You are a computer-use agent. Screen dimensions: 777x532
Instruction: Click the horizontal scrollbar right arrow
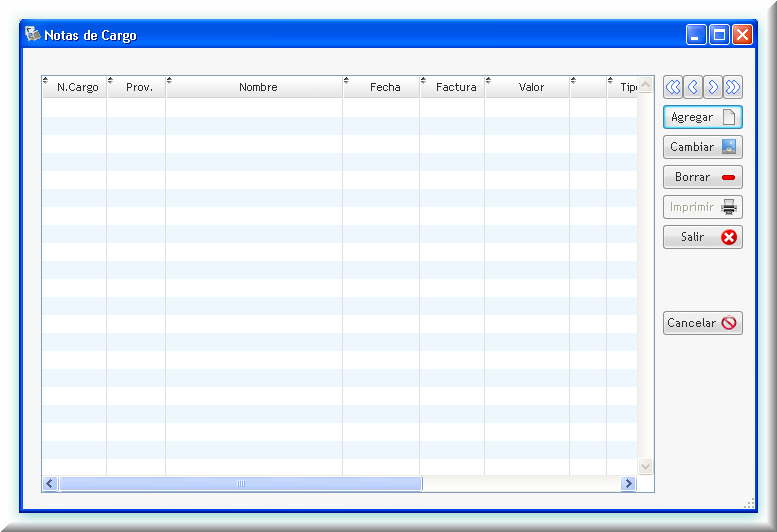[628, 483]
